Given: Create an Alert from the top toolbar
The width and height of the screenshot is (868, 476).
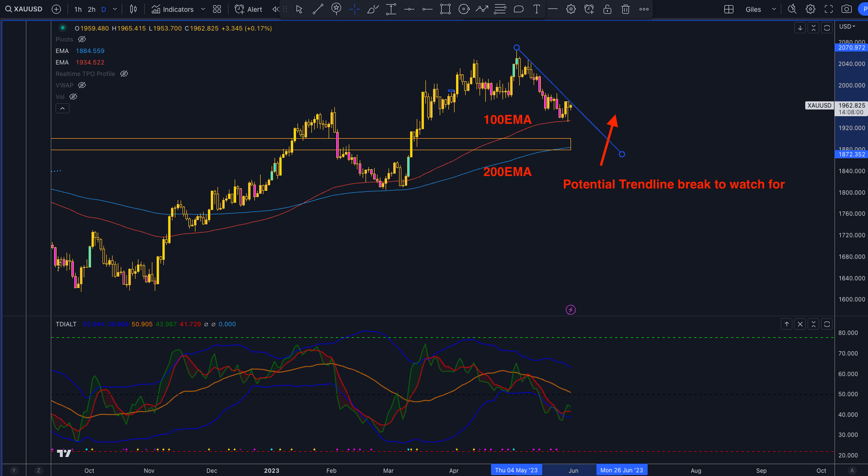Looking at the screenshot, I should [x=249, y=9].
